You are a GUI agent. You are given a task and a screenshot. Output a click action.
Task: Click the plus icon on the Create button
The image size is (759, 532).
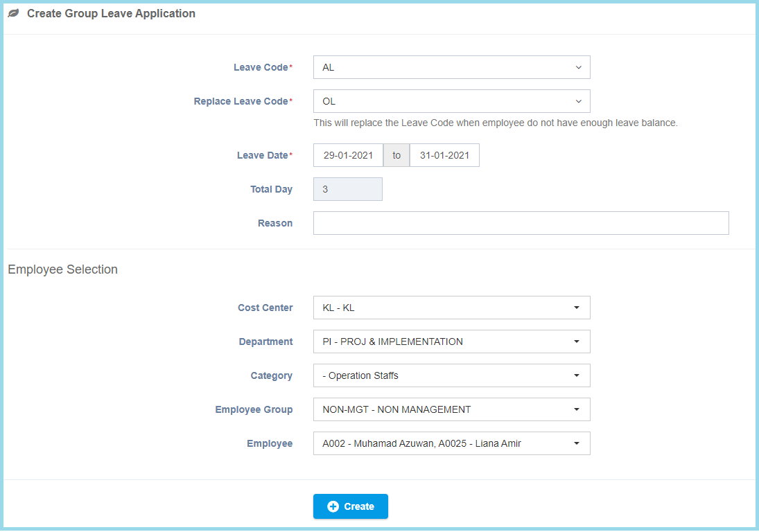click(333, 506)
